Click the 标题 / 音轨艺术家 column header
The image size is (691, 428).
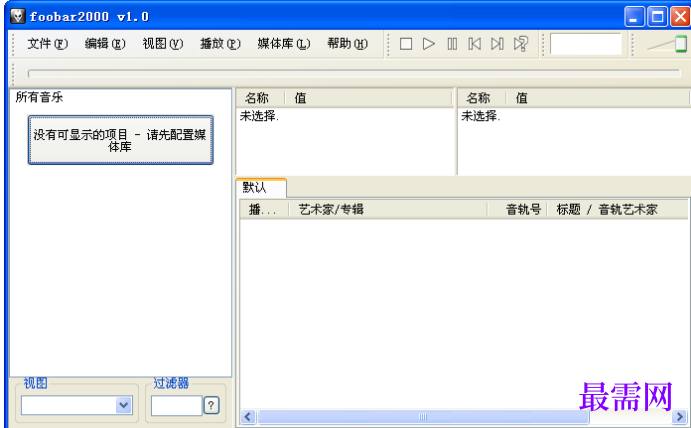tap(618, 210)
